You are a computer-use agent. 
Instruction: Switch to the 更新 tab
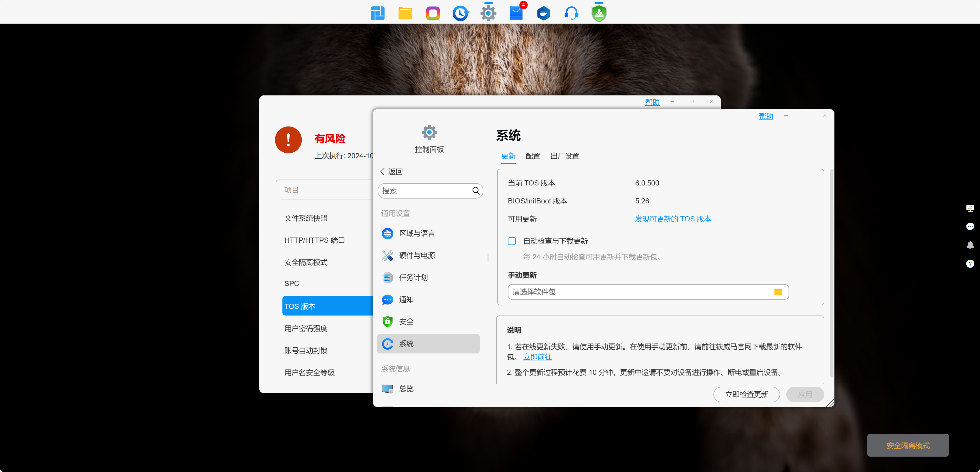508,156
